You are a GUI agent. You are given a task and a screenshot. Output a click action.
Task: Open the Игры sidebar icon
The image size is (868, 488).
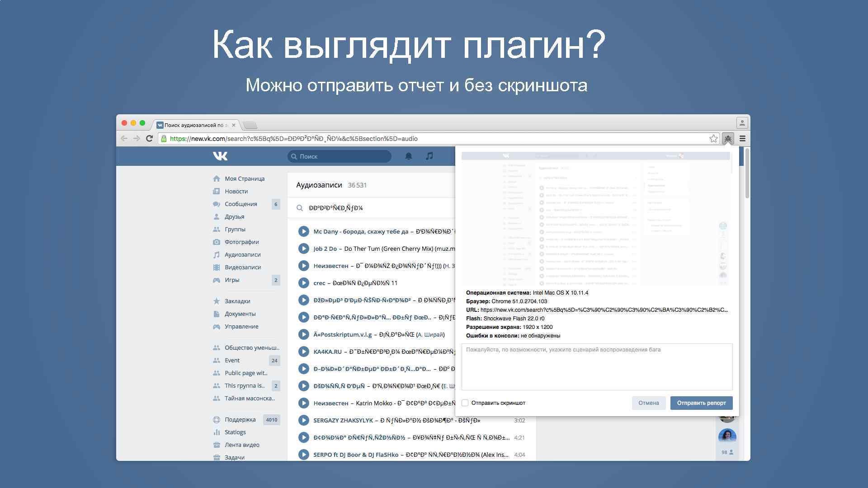[217, 280]
